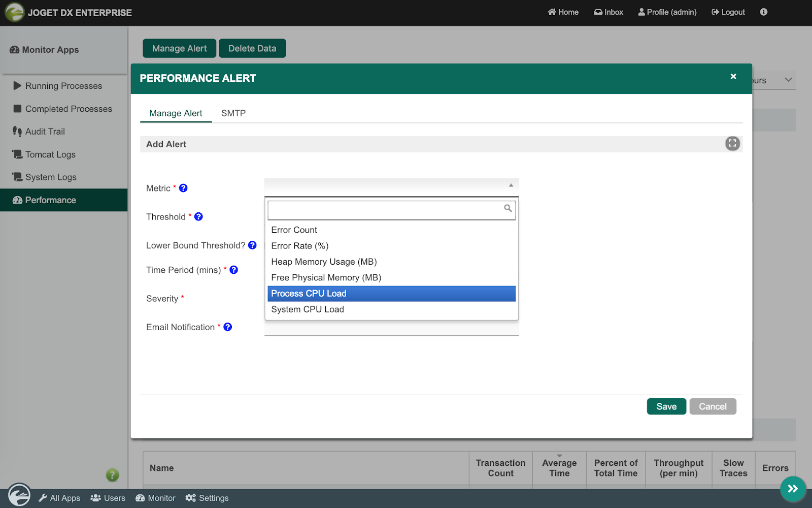Switch to the SMTP tab
This screenshot has height=508, width=812.
coord(233,113)
